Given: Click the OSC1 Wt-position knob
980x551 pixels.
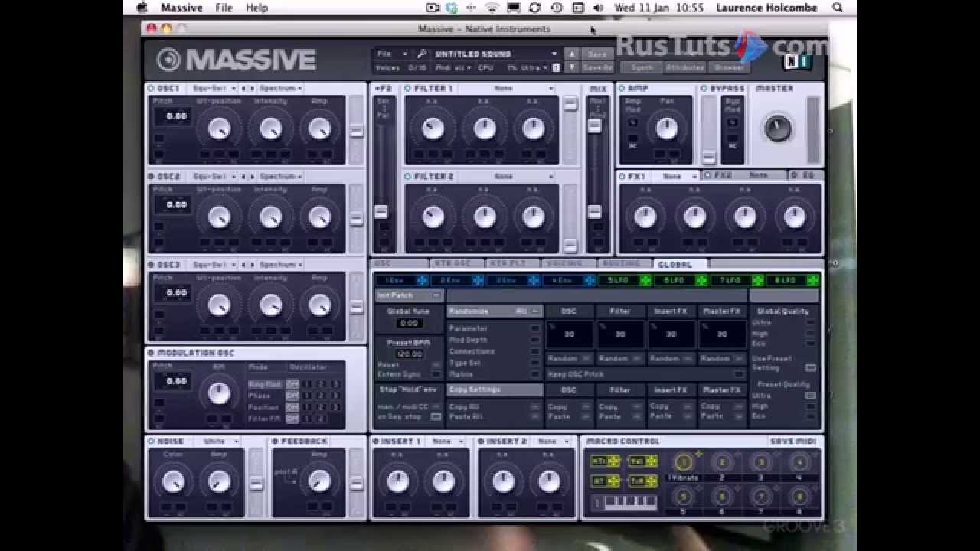Looking at the screenshot, I should tap(219, 129).
